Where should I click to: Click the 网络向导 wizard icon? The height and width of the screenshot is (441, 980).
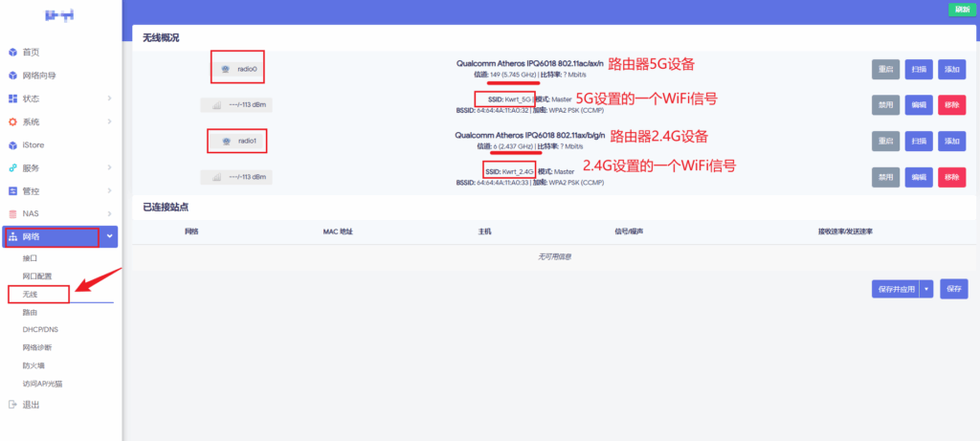12,76
